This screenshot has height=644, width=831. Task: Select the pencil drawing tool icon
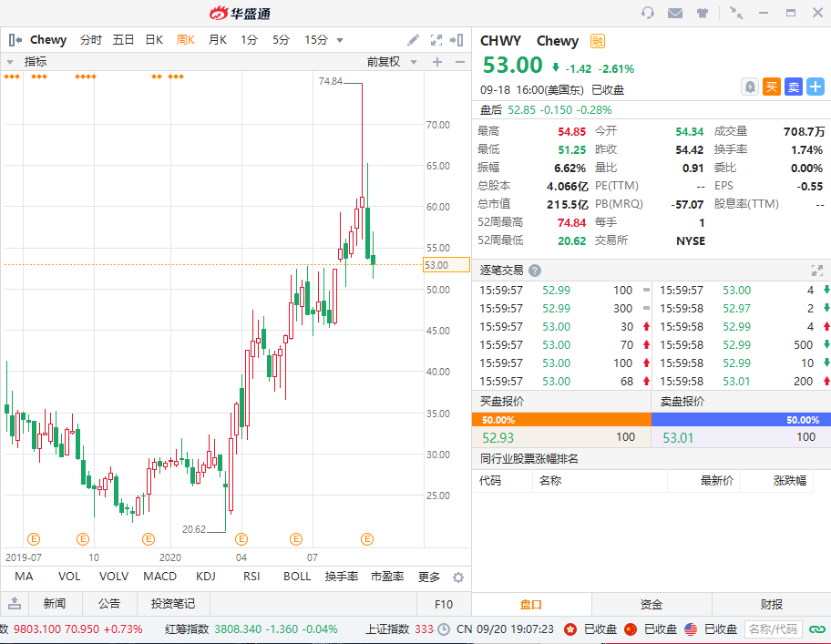coord(413,40)
